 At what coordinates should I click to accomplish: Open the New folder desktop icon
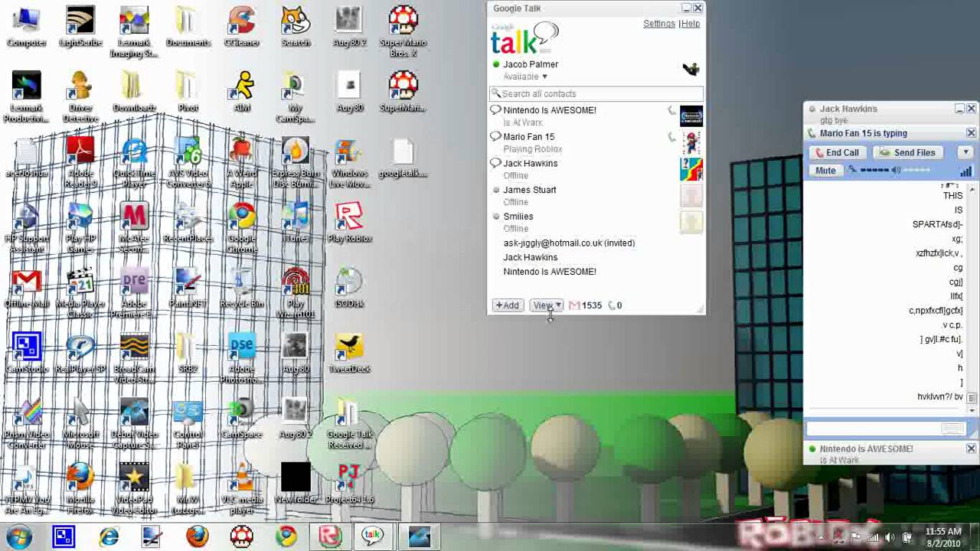pyautogui.click(x=296, y=483)
